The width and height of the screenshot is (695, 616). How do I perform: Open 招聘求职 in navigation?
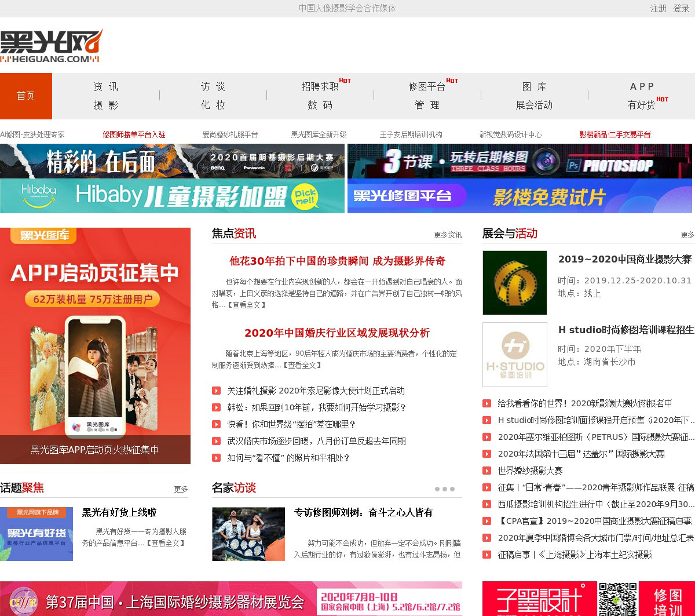(x=320, y=86)
